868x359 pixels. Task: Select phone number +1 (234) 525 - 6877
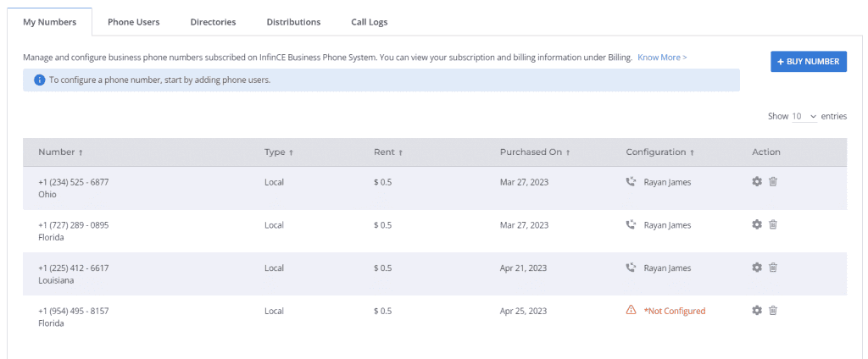pyautogui.click(x=73, y=182)
